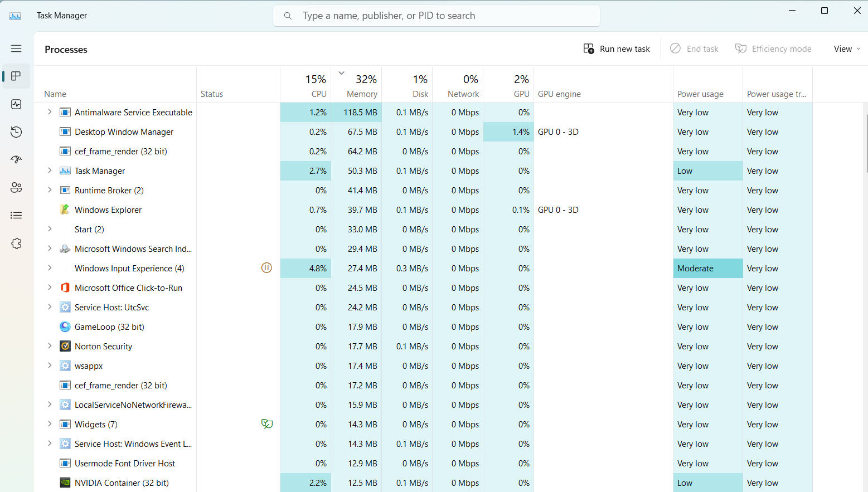
Task: Click the Desktop Window Manager process icon
Action: pos(65,131)
